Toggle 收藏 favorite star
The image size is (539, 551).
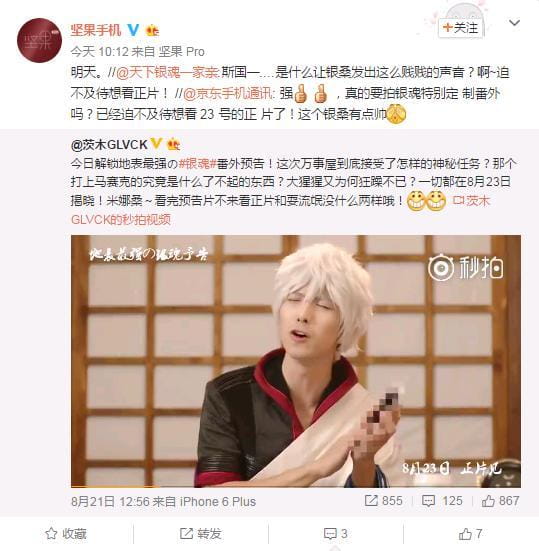click(x=66, y=534)
